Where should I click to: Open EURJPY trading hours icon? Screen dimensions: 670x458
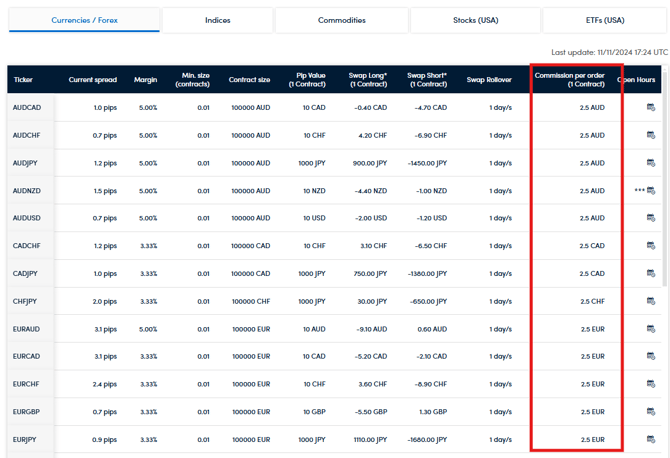651,439
